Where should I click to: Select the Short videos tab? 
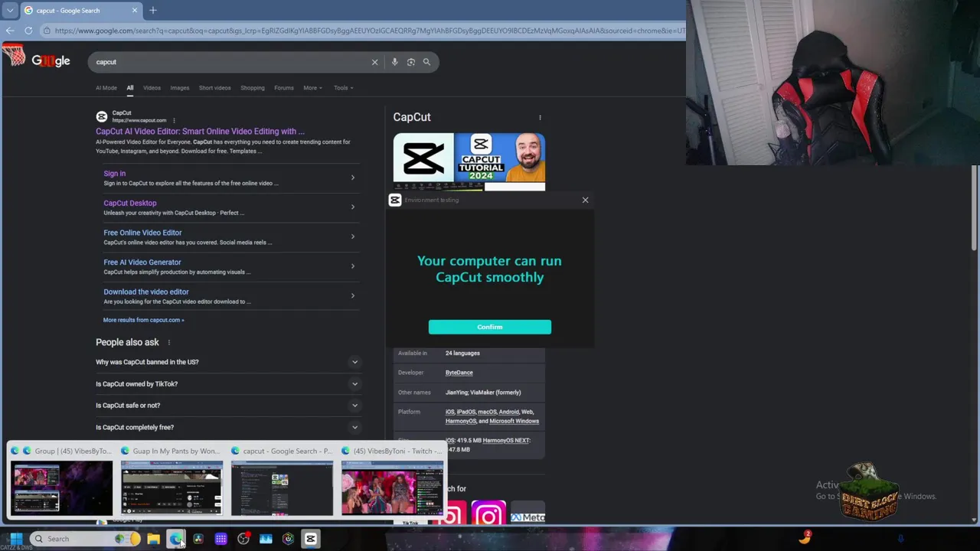(x=215, y=88)
